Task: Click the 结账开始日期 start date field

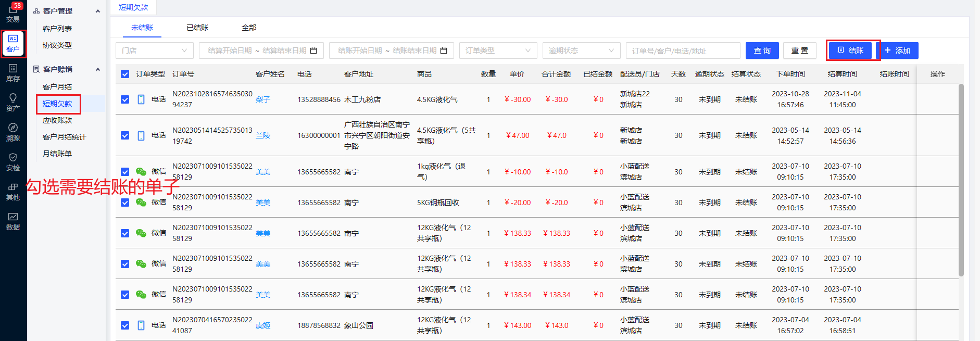Action: tap(360, 50)
